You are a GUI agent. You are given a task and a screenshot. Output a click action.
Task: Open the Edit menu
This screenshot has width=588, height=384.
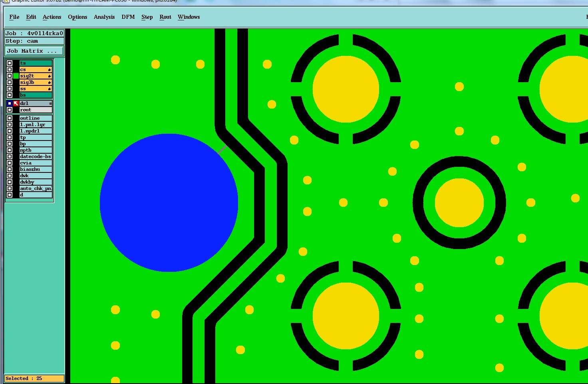31,17
